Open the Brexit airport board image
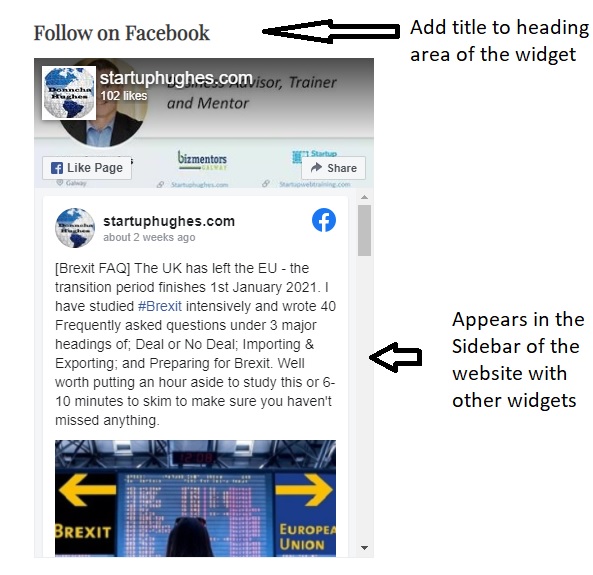The width and height of the screenshot is (593, 575). coord(195,498)
